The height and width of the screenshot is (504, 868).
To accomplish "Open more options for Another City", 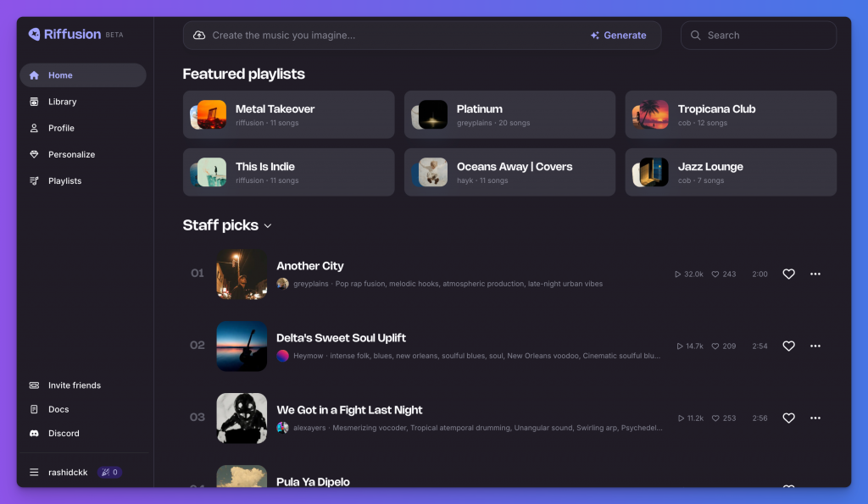I will (x=815, y=274).
